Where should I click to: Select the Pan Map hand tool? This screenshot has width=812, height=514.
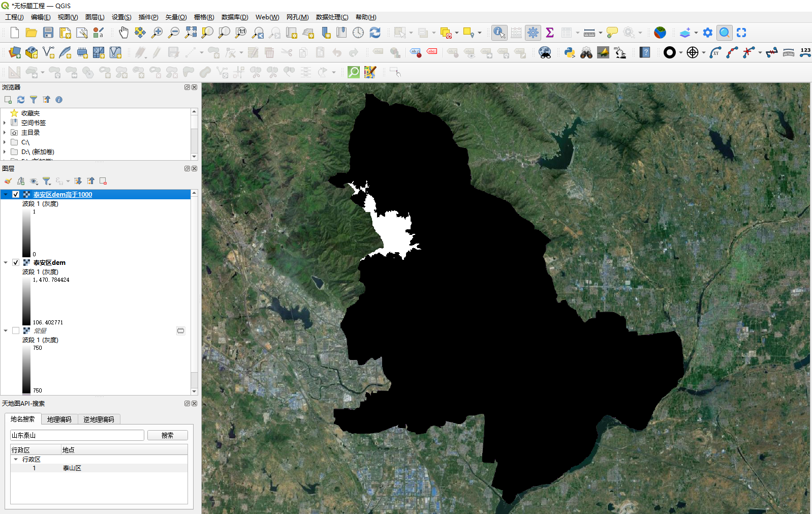tap(123, 33)
